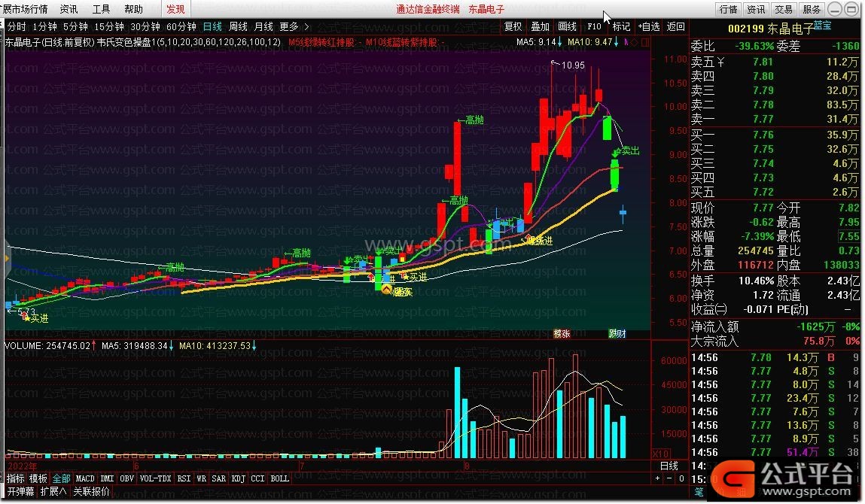Switch to 5分钟 chart period

pos(75,26)
